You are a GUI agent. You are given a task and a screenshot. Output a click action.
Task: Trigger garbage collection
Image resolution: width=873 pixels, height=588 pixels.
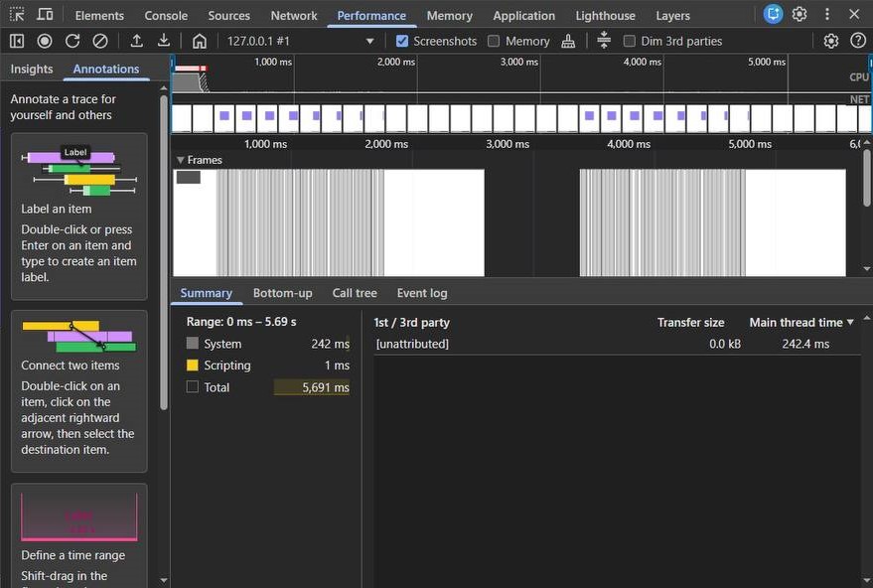(x=567, y=41)
